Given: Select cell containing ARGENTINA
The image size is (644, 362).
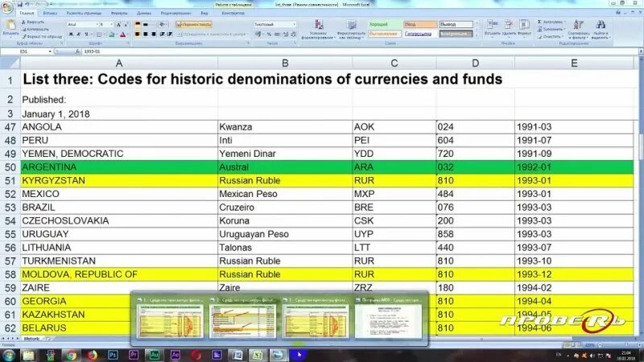Looking at the screenshot, I should (x=119, y=167).
